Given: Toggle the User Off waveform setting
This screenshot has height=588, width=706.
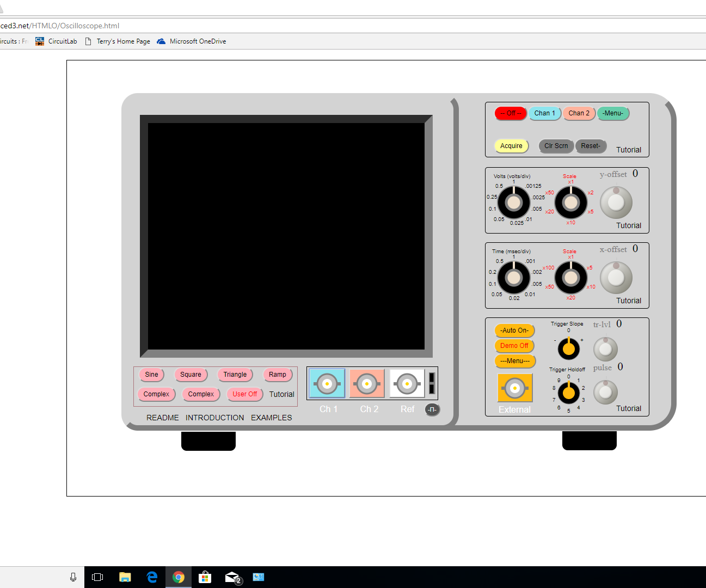Looking at the screenshot, I should pos(244,394).
